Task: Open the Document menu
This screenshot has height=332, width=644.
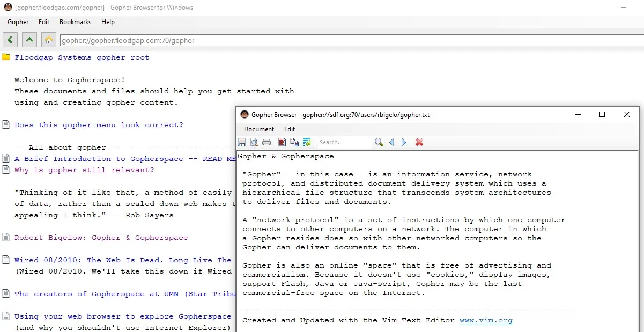Action: [258, 129]
